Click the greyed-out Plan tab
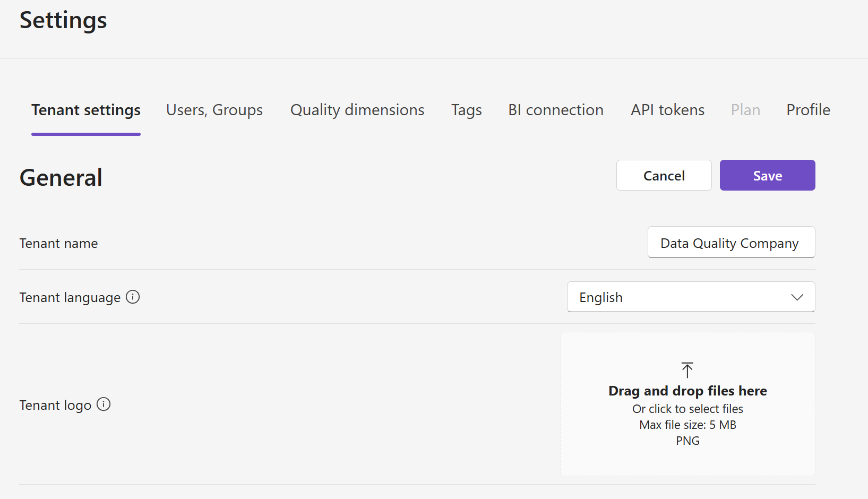The height and width of the screenshot is (499, 868). pos(745,110)
